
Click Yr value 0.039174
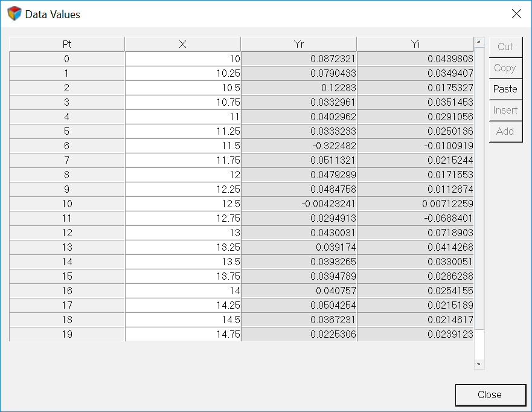click(x=299, y=247)
